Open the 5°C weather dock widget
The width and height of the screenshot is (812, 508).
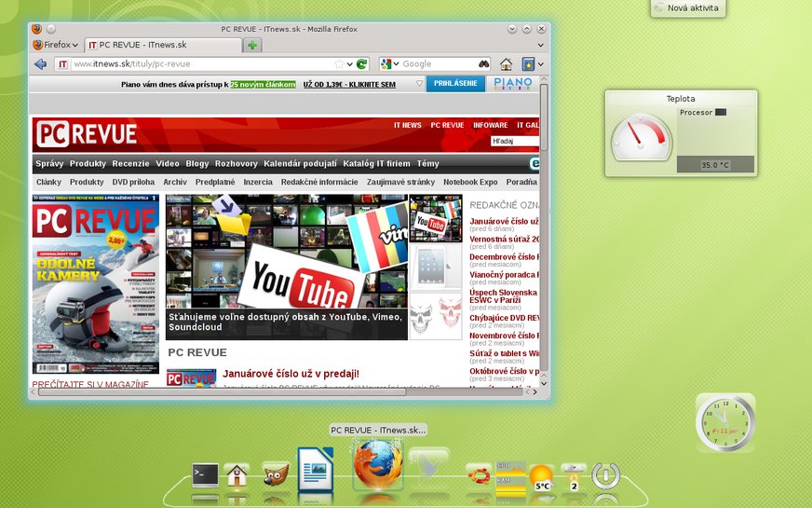[542, 477]
